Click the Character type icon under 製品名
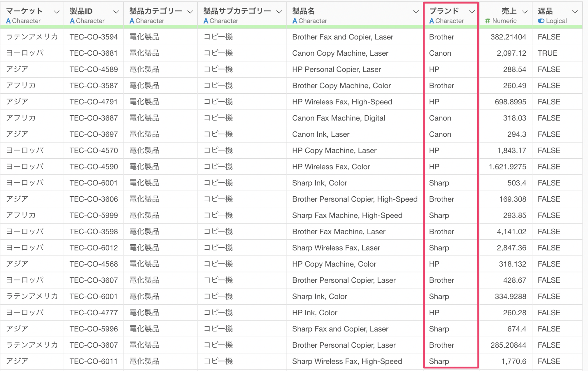 pyautogui.click(x=295, y=21)
